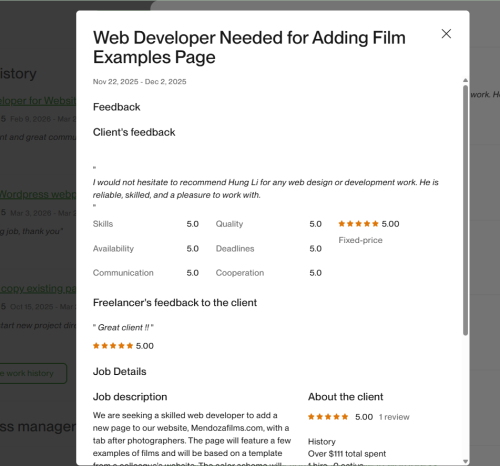Click the Job Details heading
The width and height of the screenshot is (500, 466).
click(120, 371)
